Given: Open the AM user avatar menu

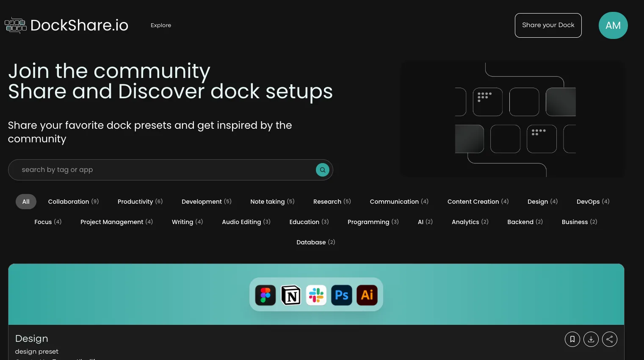Looking at the screenshot, I should coord(613,25).
